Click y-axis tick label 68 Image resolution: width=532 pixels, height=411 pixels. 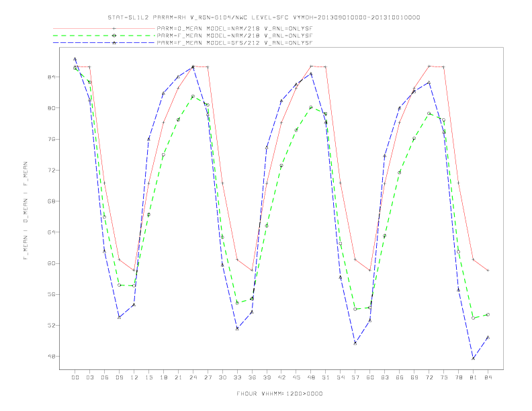point(51,201)
